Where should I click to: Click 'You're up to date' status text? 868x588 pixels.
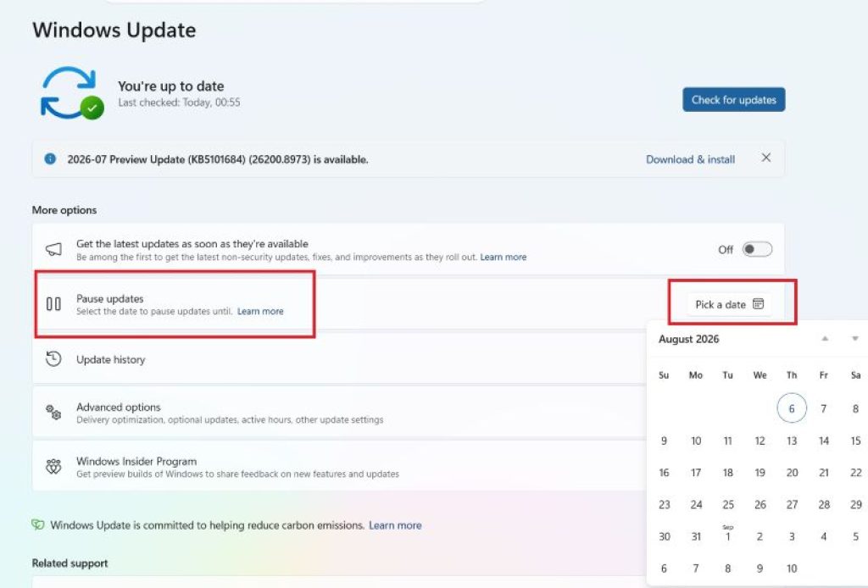tap(171, 86)
